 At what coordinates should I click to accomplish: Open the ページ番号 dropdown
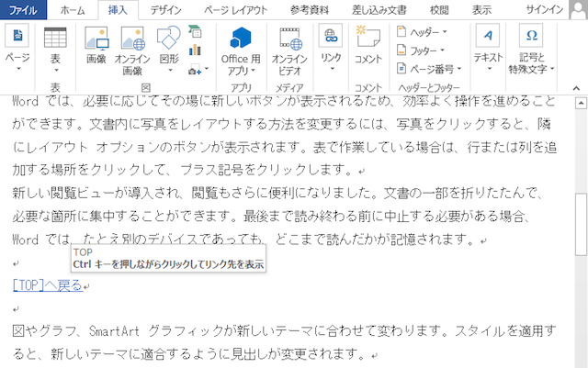click(x=459, y=69)
